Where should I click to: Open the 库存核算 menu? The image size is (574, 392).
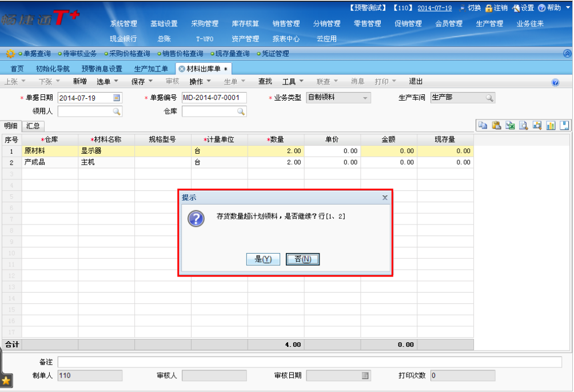(x=245, y=23)
